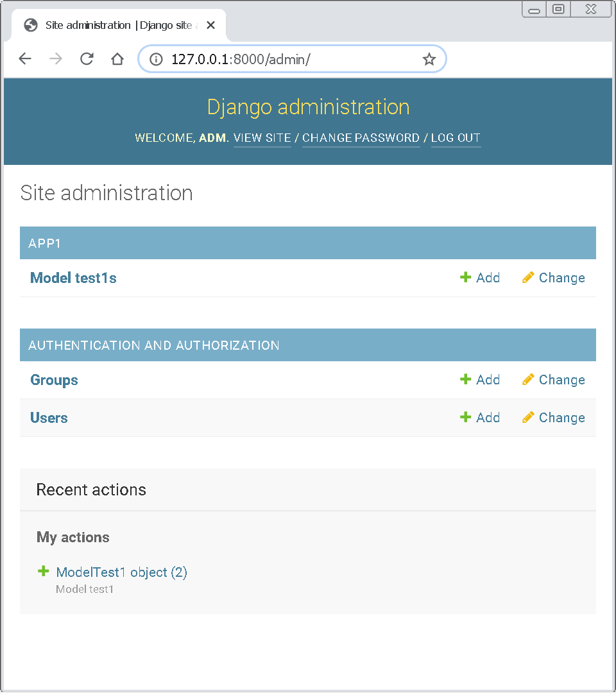Click the globe favicon on the tab

tap(31, 25)
